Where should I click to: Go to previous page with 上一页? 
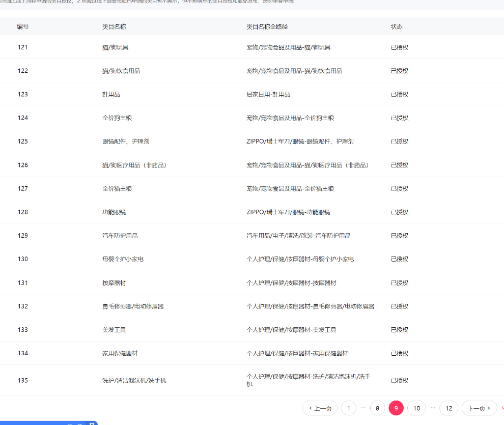(x=320, y=408)
